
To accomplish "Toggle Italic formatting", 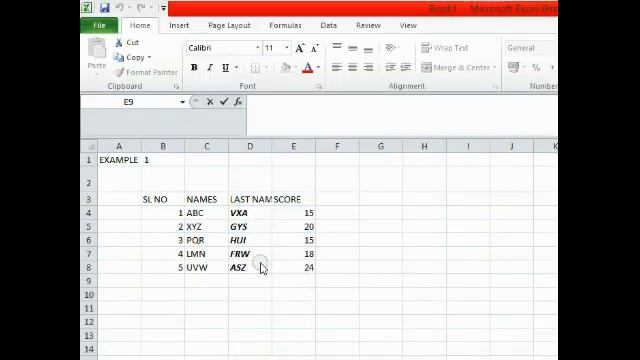I will point(210,67).
